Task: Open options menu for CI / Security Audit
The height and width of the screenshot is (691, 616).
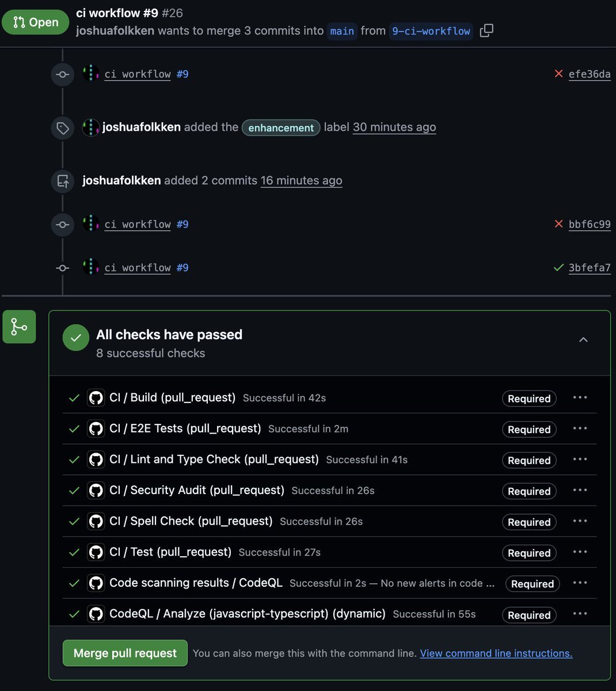Action: (x=580, y=491)
